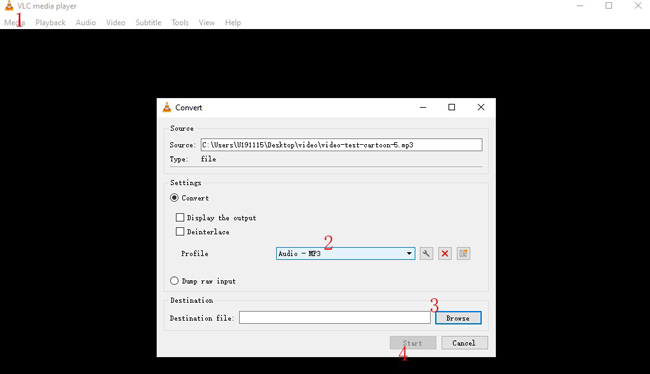Click the Start button

coord(413,343)
